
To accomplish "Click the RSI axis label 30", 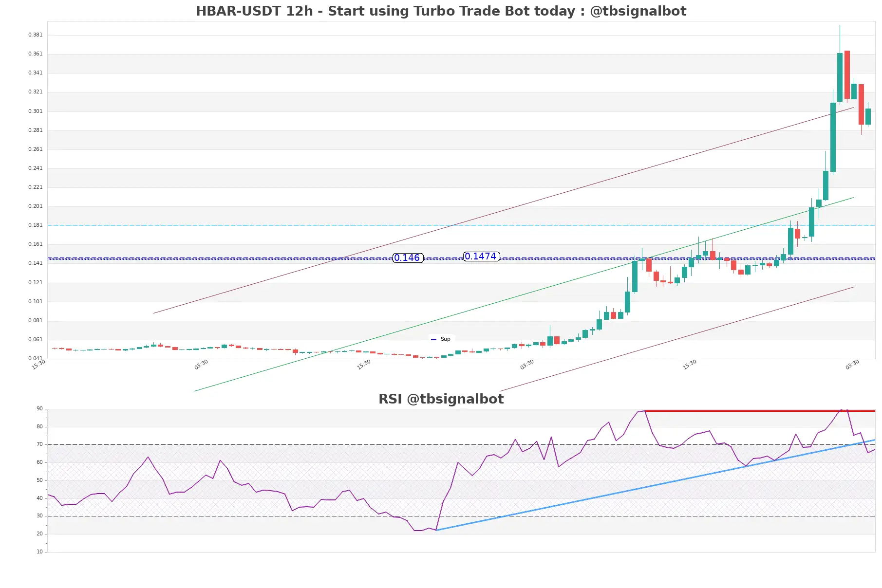I will [39, 516].
